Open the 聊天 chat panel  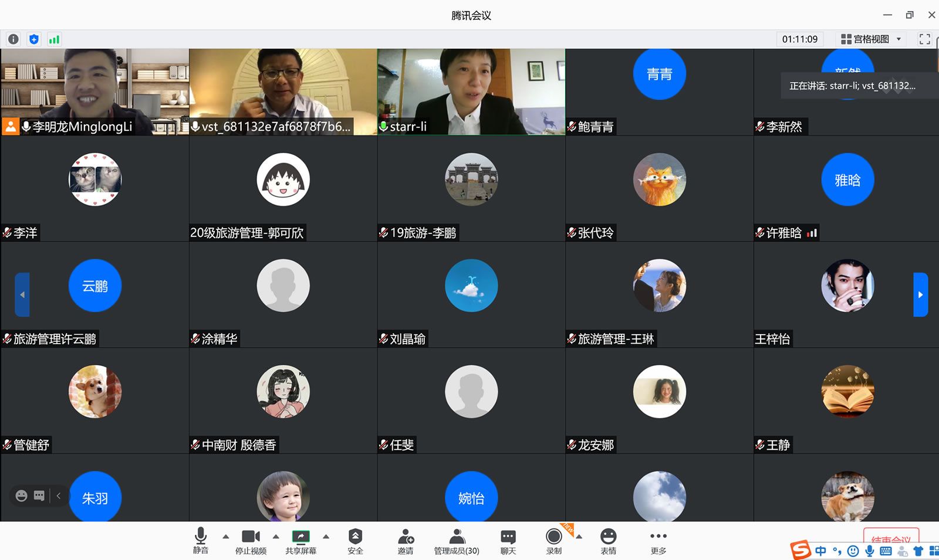point(508,541)
